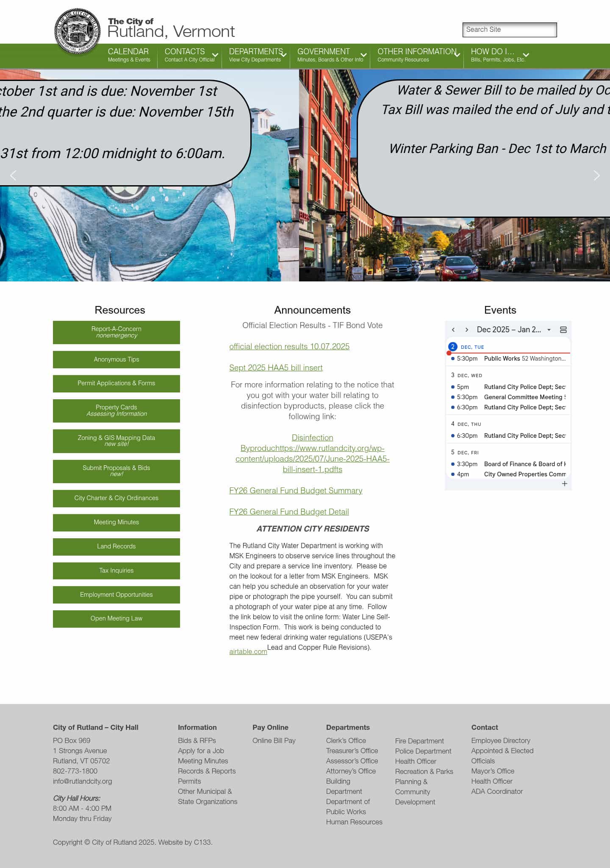610x868 pixels.
Task: Open Apply for a Job footer link
Action: [201, 751]
